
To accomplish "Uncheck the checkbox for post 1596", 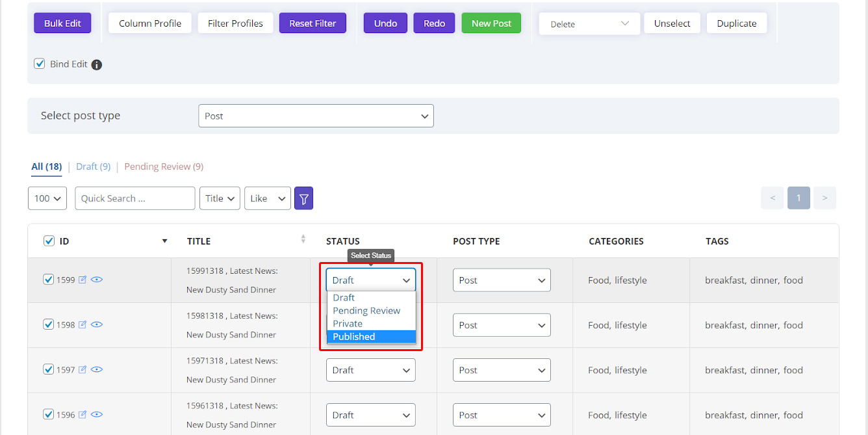I will coord(48,414).
